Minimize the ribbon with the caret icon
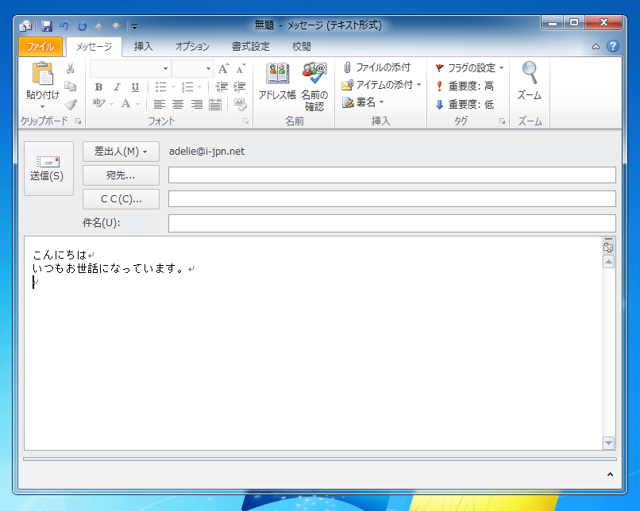640x511 pixels. 596,47
